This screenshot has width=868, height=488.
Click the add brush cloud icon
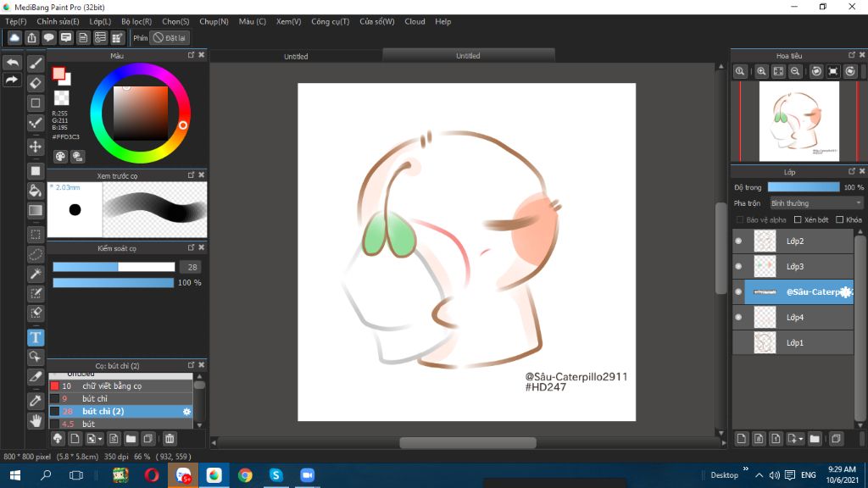tap(58, 439)
